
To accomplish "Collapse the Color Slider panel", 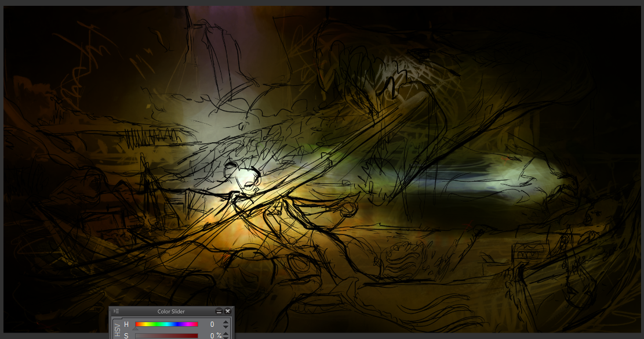I will pos(219,312).
